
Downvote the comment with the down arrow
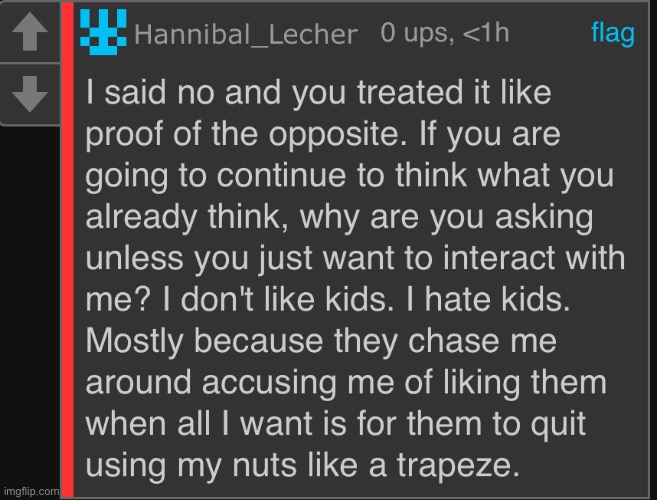30,94
